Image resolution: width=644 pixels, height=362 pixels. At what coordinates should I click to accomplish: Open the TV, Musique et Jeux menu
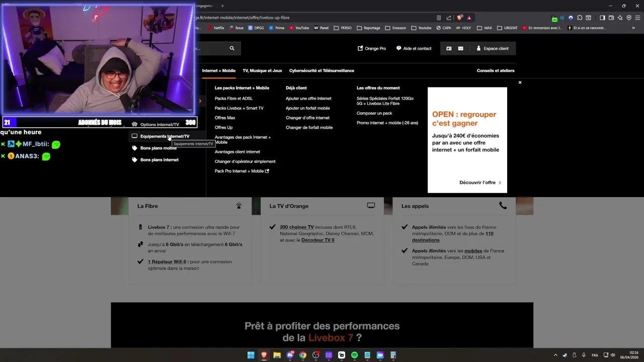262,70
